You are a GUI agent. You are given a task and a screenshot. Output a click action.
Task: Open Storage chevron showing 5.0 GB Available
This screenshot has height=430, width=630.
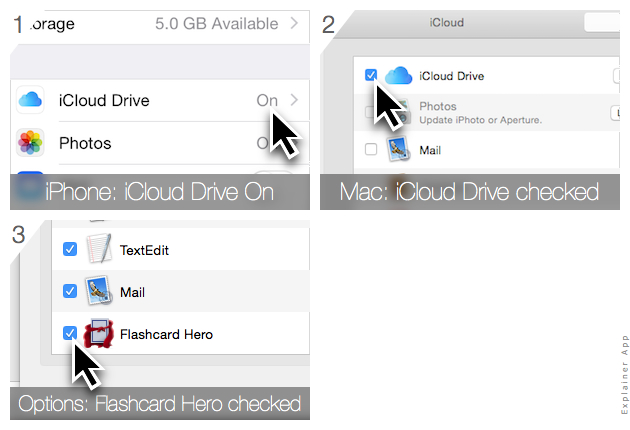pos(294,23)
